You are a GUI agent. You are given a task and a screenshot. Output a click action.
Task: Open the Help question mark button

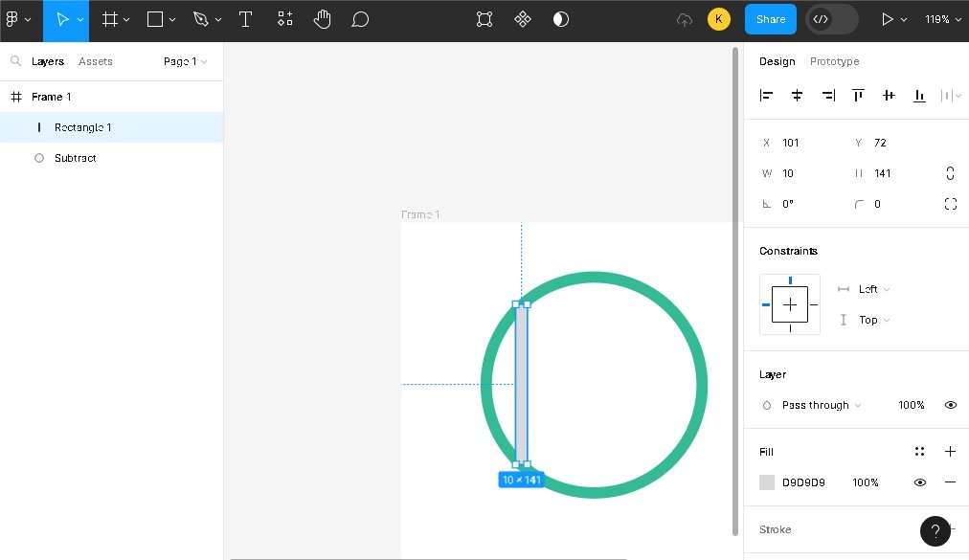click(935, 530)
